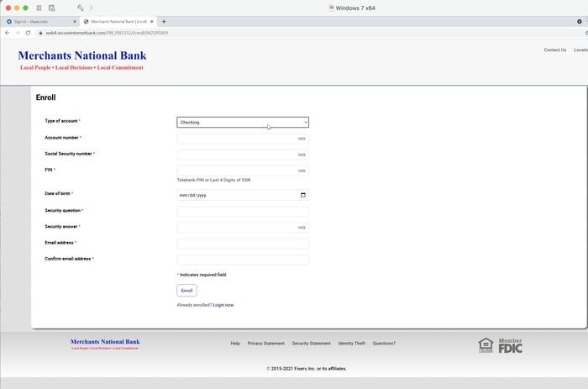Click the browser back arrow
588x389 pixels.
8,33
